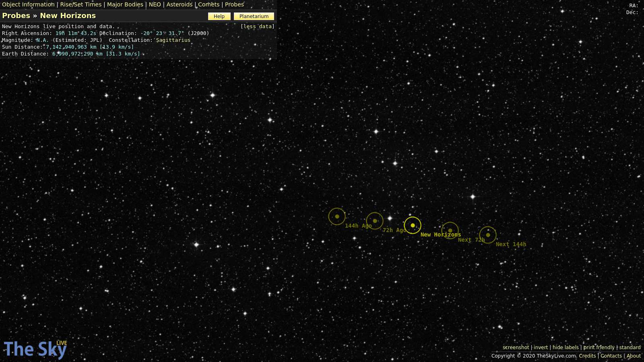The width and height of the screenshot is (644, 362).
Task: Click the Right Ascension value 19h 11m 43.2s
Action: [76, 33]
